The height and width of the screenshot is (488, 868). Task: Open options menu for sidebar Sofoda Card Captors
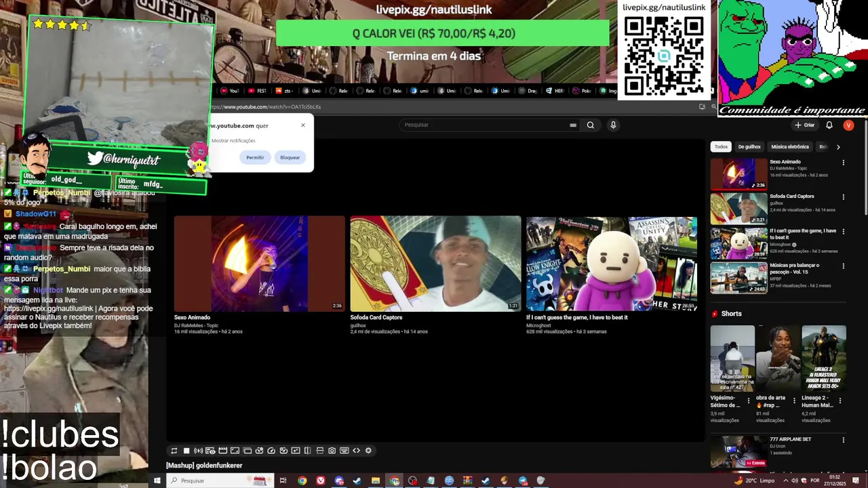pos(844,197)
